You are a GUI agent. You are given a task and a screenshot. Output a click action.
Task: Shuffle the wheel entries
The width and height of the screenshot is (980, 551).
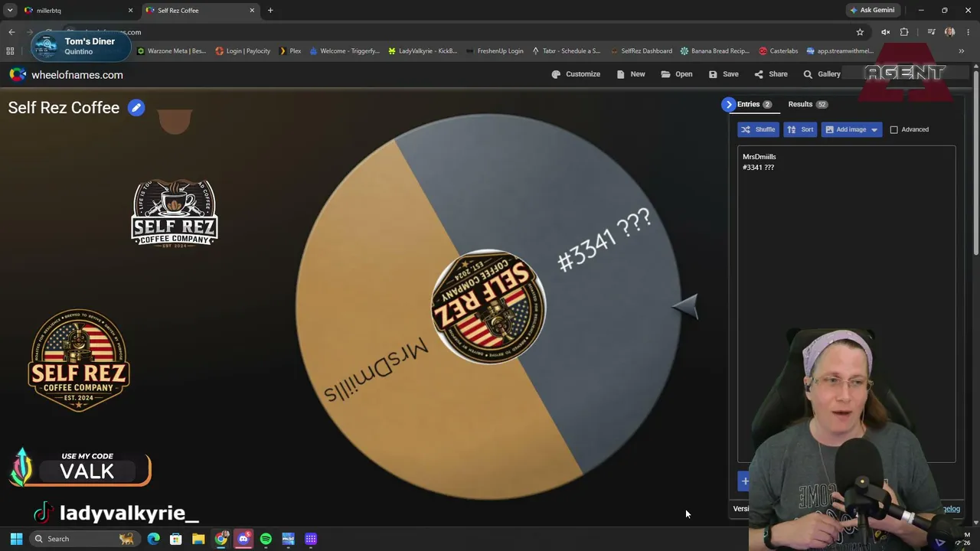point(758,129)
